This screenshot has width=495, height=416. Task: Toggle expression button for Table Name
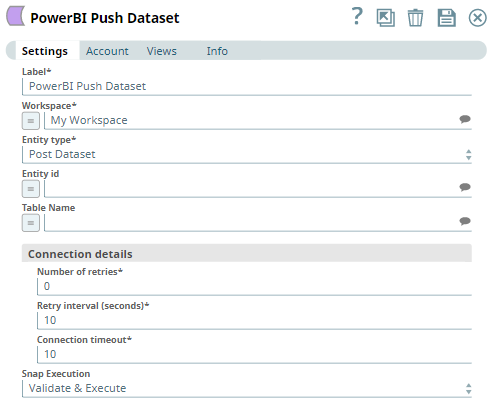31,223
